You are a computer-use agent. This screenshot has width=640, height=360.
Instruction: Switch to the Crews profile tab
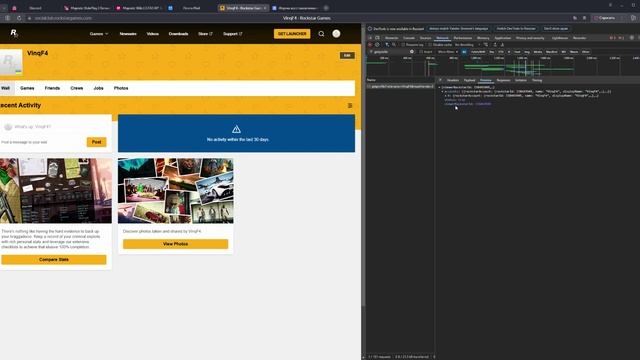(x=76, y=88)
